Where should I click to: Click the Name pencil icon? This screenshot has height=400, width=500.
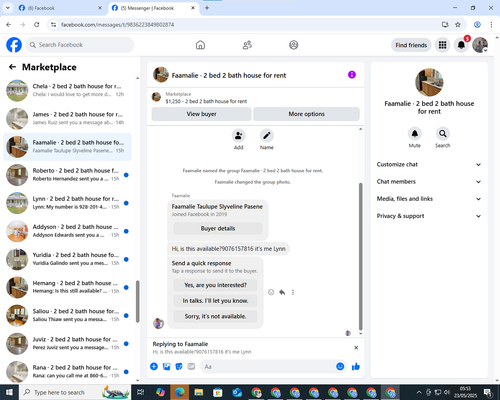(x=267, y=136)
